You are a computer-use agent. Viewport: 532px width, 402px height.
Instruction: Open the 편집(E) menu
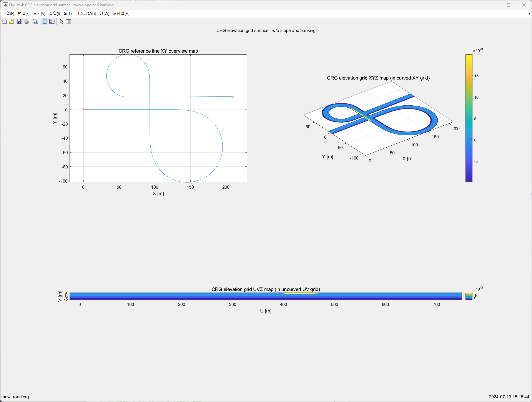tap(23, 13)
